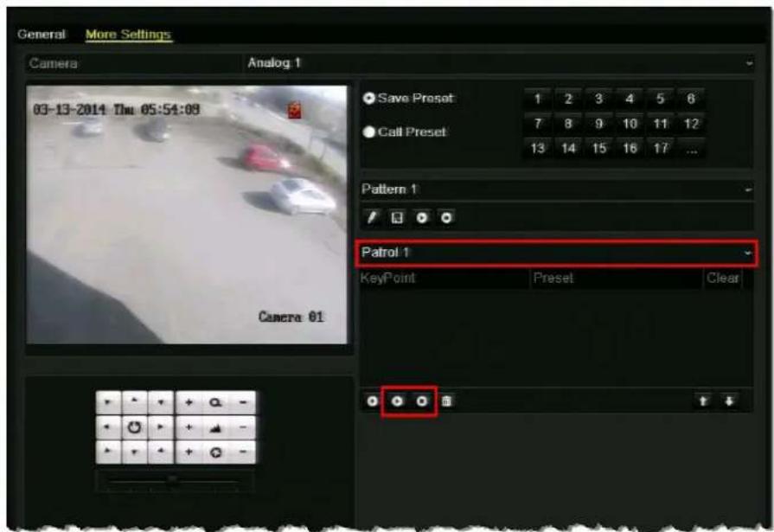774x532 pixels.
Task: Expand the Pattern 1 dropdown
Action: [557, 189]
